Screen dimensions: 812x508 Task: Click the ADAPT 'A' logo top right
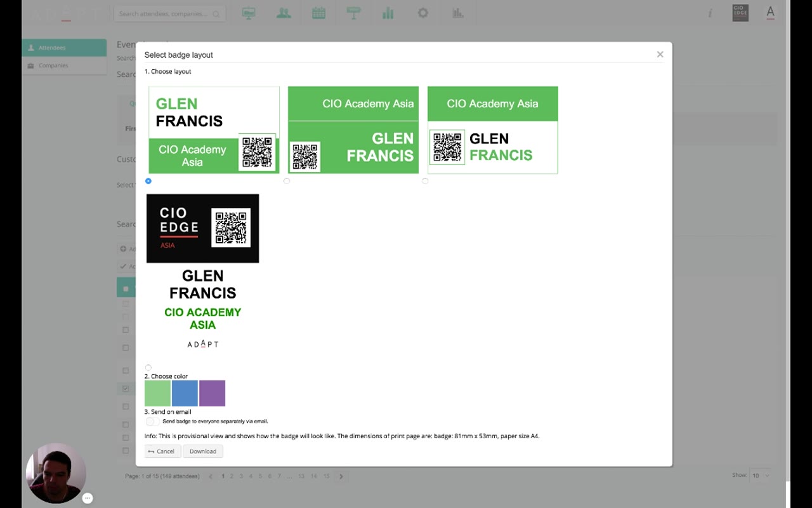770,13
